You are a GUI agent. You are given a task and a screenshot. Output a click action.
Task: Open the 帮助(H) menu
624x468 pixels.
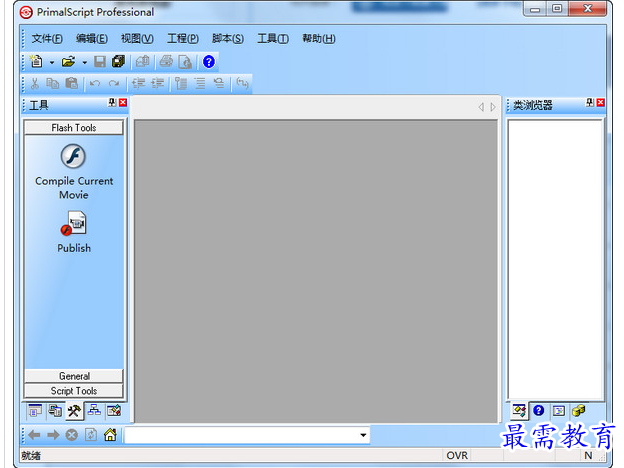[319, 39]
